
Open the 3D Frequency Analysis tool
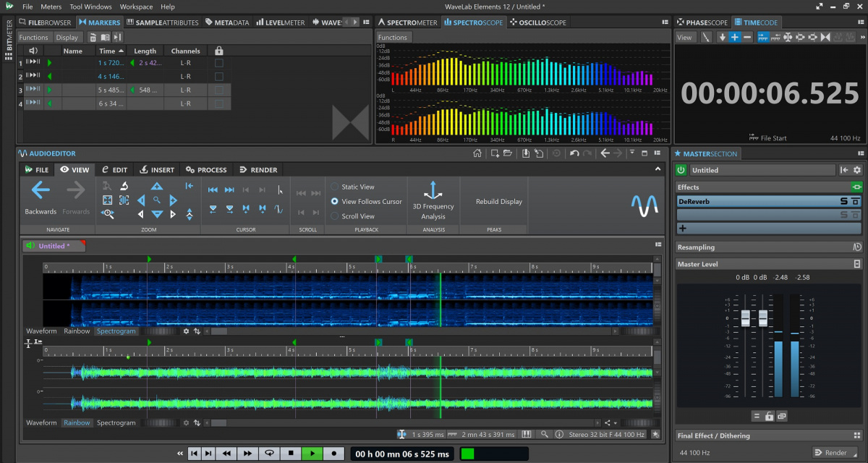433,201
